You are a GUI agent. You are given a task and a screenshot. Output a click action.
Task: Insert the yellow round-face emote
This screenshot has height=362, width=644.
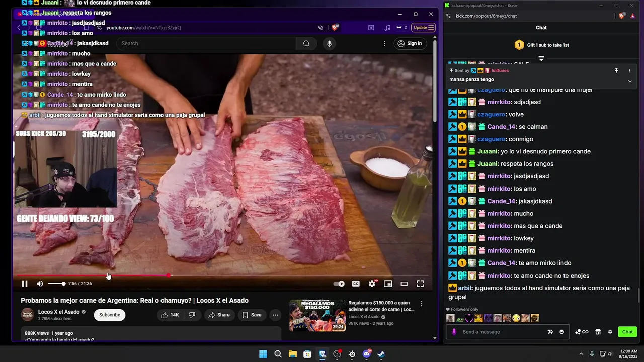[x=517, y=318]
